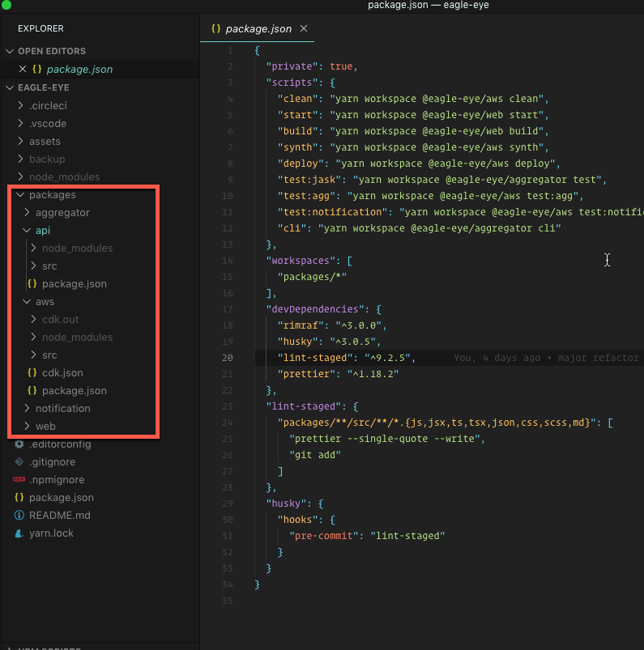This screenshot has height=650, width=644.
Task: Open package.json under api folder
Action: click(74, 284)
